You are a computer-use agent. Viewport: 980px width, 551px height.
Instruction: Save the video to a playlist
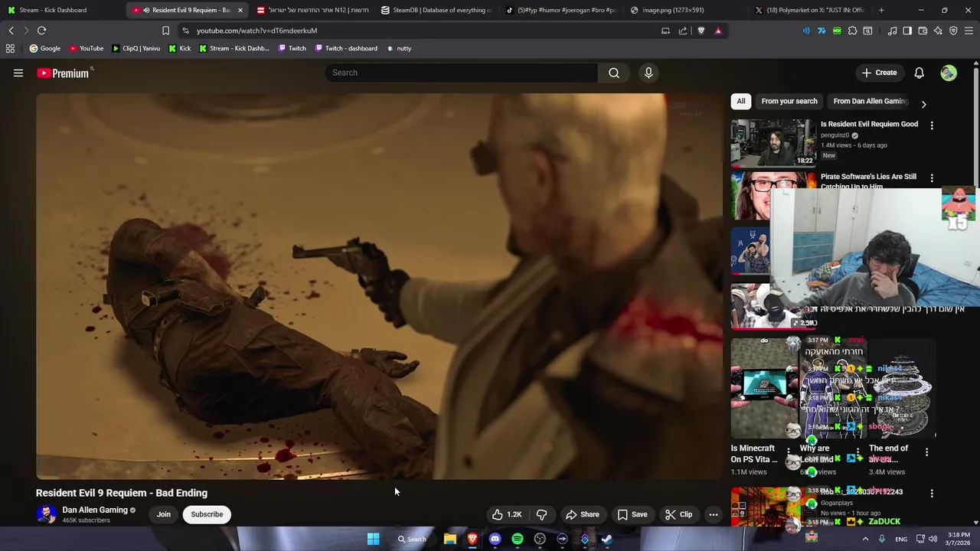632,514
